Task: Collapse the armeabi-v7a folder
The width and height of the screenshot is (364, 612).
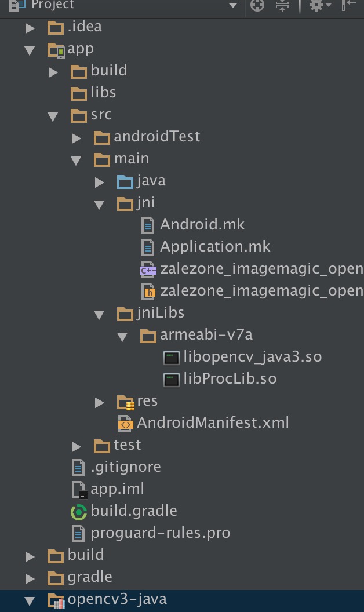Action: coord(122,336)
